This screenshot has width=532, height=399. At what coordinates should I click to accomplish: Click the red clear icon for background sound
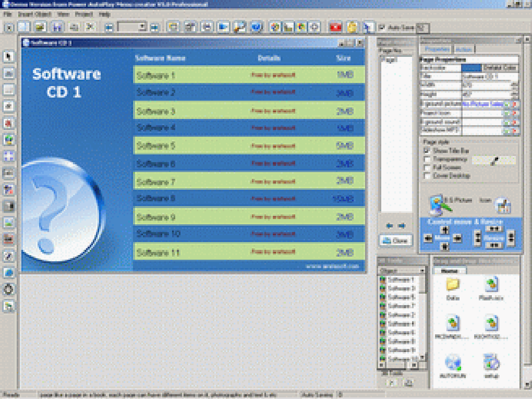[x=515, y=122]
